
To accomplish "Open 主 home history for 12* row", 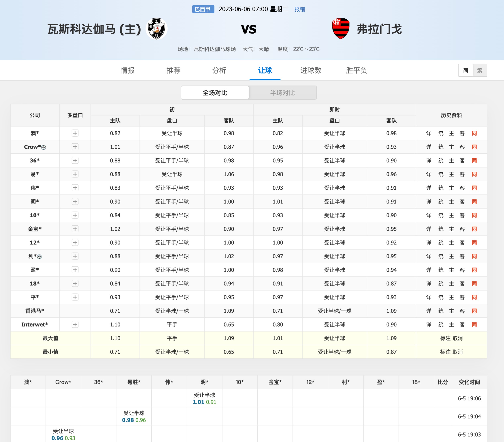I will (451, 242).
